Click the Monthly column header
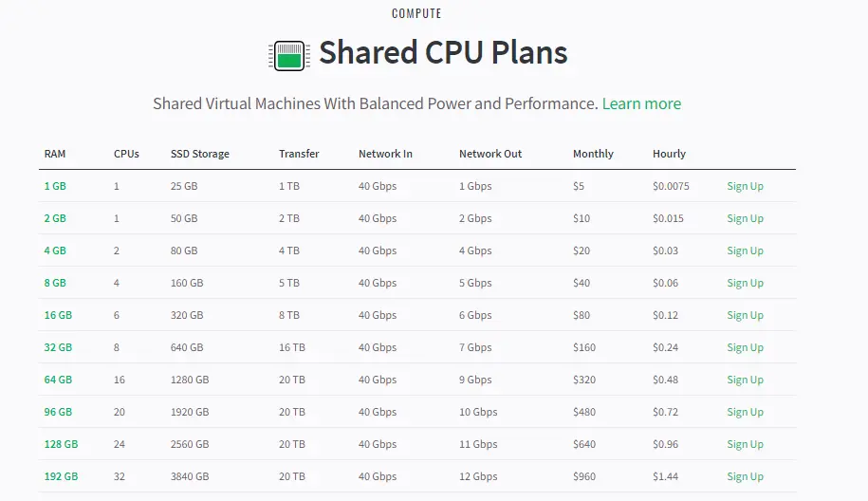This screenshot has width=868, height=501. click(593, 154)
